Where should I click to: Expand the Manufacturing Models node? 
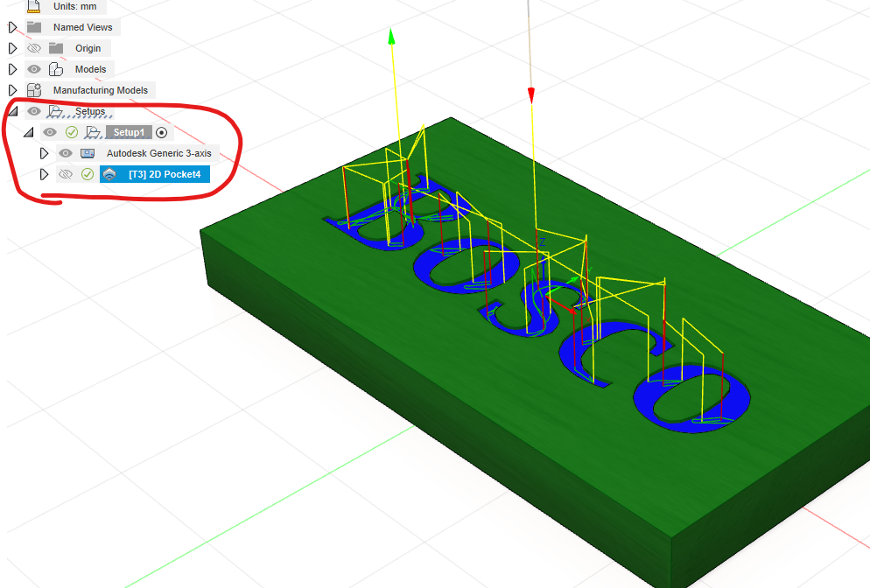(12, 90)
